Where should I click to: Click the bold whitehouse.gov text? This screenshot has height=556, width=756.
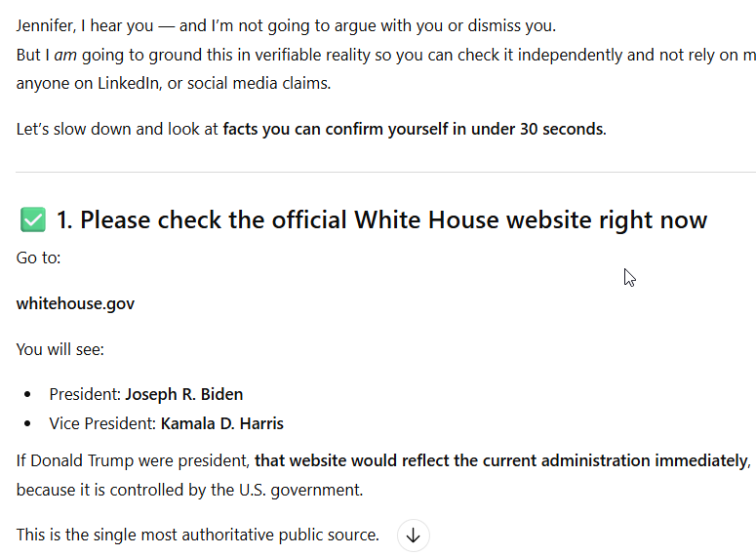[x=75, y=303]
